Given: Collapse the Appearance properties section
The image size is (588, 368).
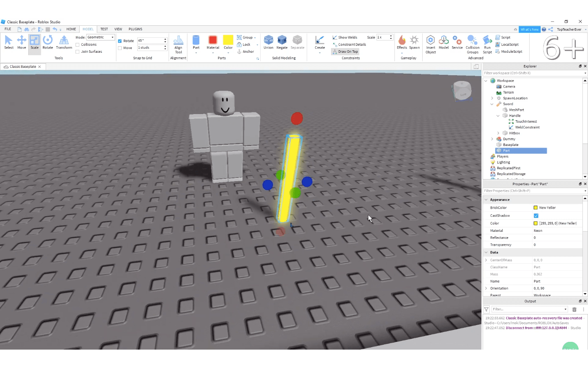Looking at the screenshot, I should coord(486,200).
